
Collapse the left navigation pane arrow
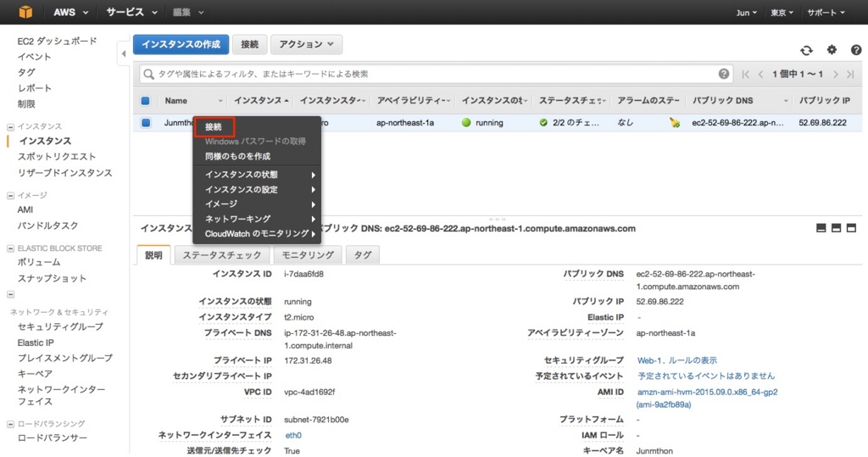[124, 53]
